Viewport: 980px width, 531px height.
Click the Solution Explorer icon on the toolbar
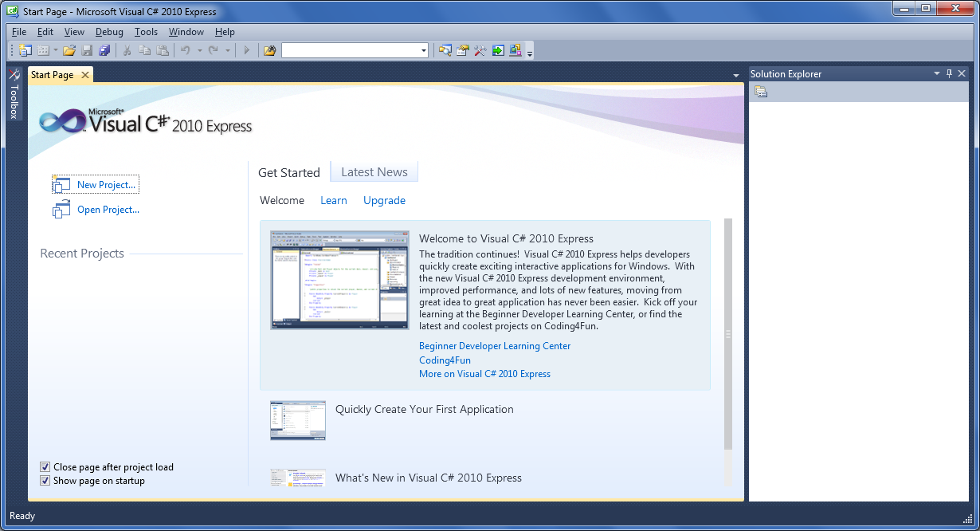445,49
